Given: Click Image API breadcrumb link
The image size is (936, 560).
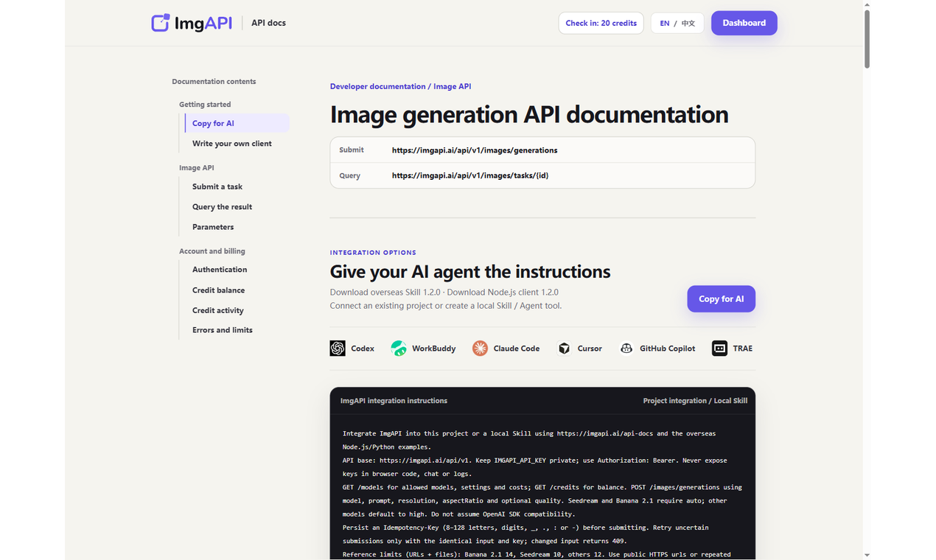Looking at the screenshot, I should click(x=452, y=86).
